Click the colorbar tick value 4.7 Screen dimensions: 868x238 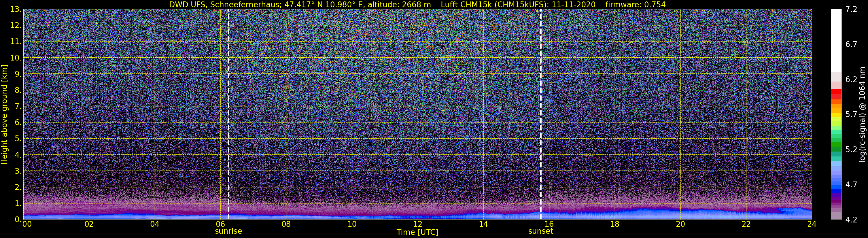pos(851,185)
